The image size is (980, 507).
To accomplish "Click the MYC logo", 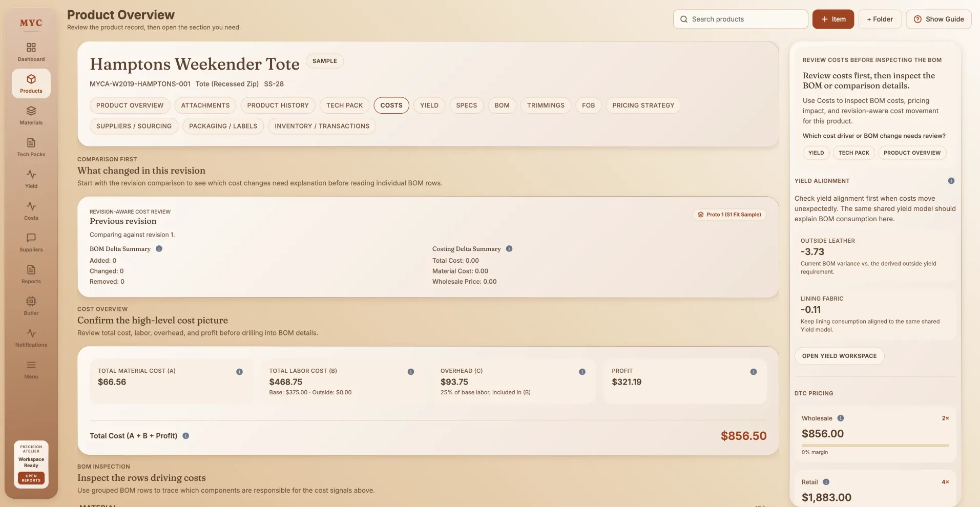I will [x=31, y=23].
